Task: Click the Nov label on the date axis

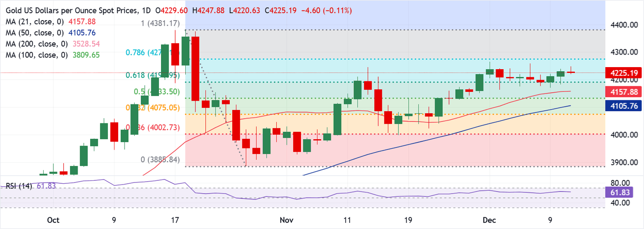Action: [x=286, y=220]
